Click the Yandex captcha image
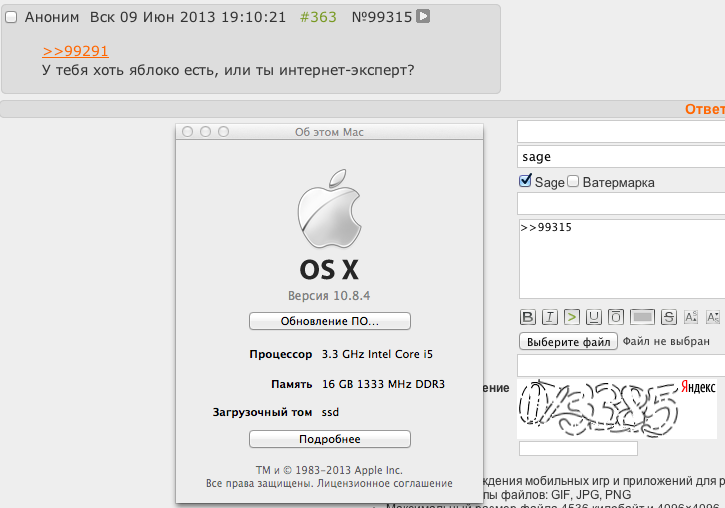This screenshot has height=508, width=725. click(x=617, y=409)
